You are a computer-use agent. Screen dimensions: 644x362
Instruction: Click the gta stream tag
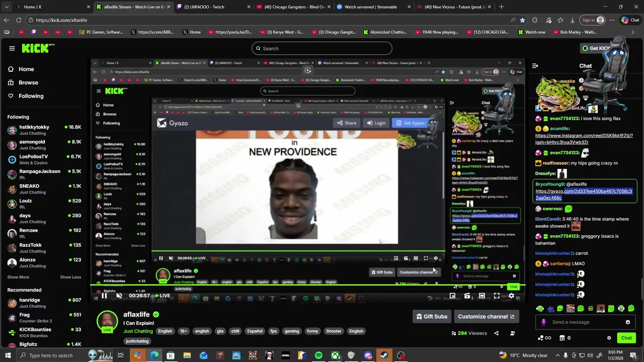coord(220,331)
